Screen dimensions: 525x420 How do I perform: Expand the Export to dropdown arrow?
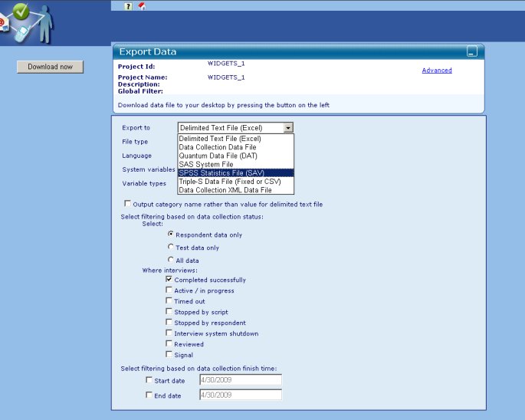tap(288, 127)
